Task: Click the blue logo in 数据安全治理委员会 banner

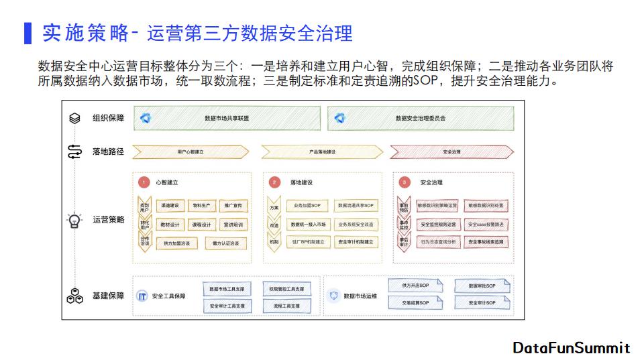Action: (x=339, y=118)
